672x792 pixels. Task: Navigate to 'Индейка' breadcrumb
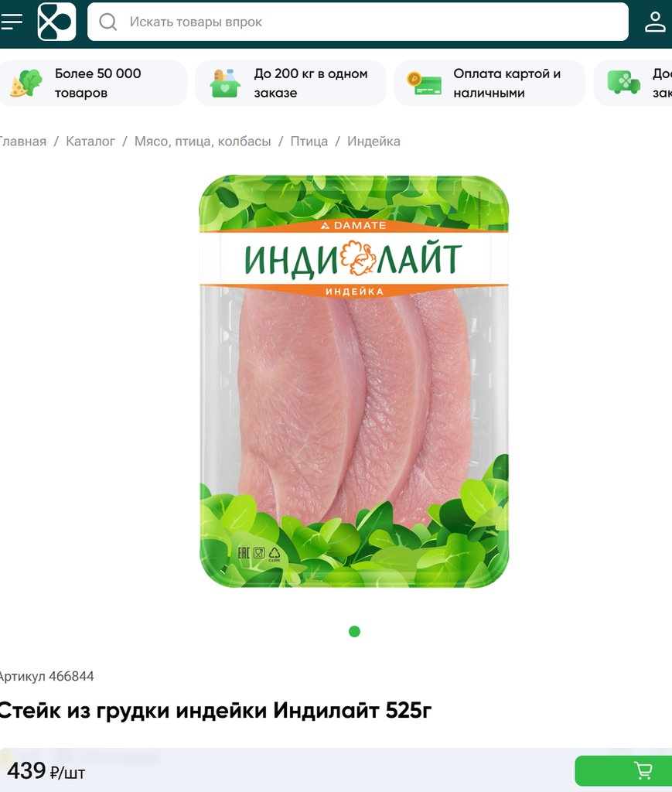point(374,142)
